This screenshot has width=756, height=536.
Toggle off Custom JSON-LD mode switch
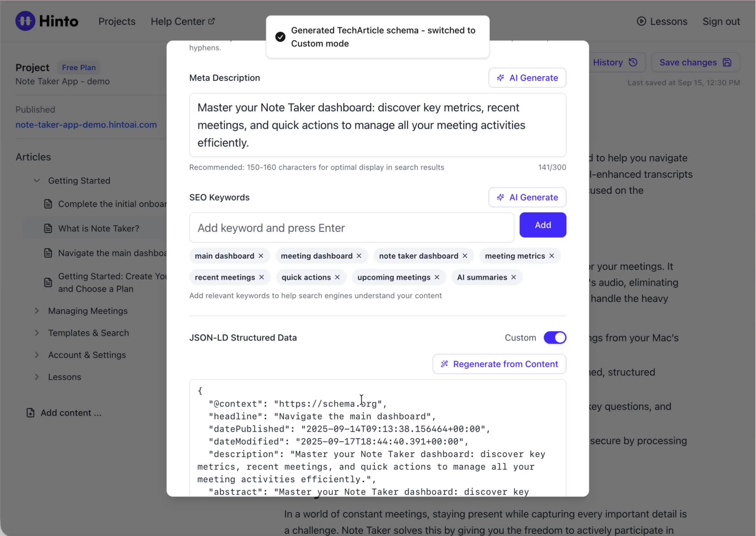(555, 338)
